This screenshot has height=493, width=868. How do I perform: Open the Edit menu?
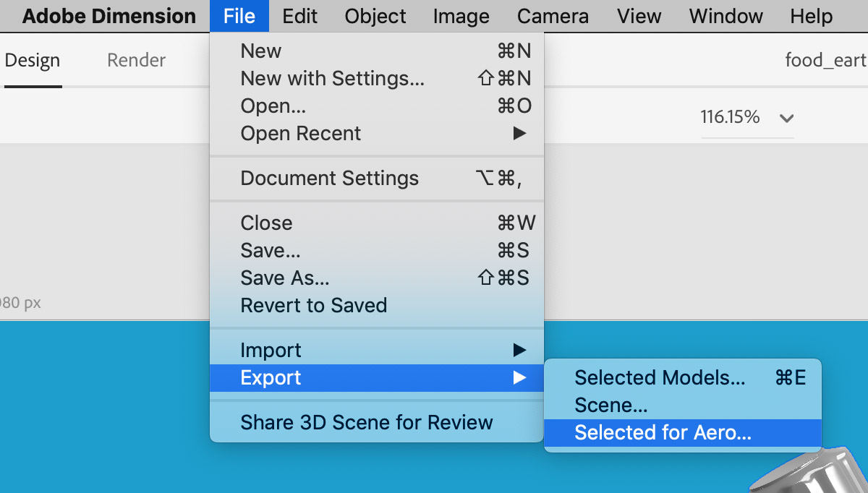299,16
